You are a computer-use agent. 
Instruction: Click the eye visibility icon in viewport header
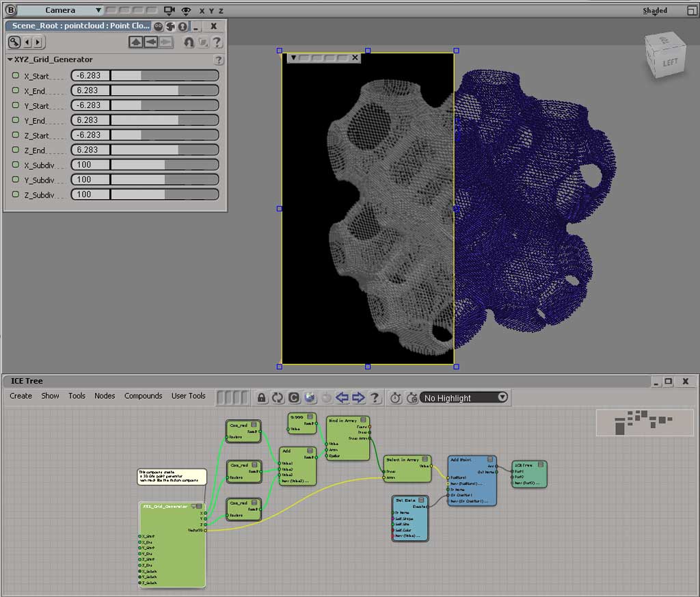pos(185,10)
